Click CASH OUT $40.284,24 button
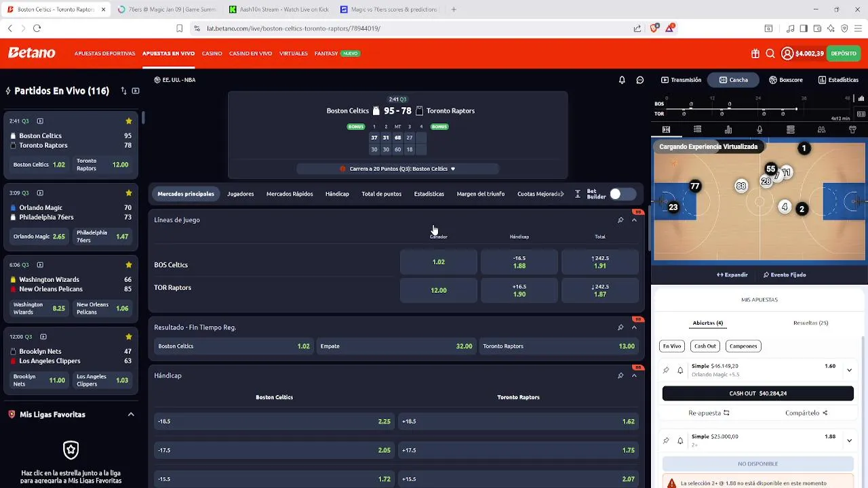This screenshot has width=868, height=488. click(x=758, y=393)
